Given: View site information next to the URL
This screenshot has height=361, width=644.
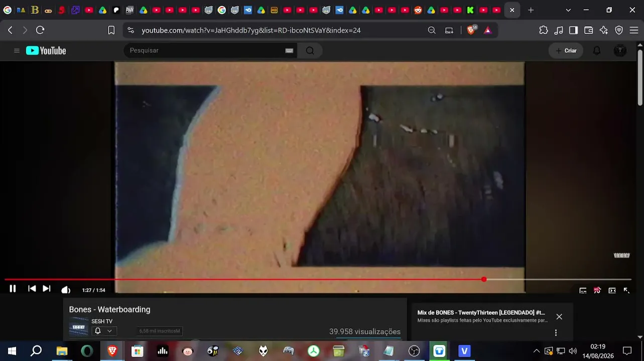Looking at the screenshot, I should [x=131, y=30].
